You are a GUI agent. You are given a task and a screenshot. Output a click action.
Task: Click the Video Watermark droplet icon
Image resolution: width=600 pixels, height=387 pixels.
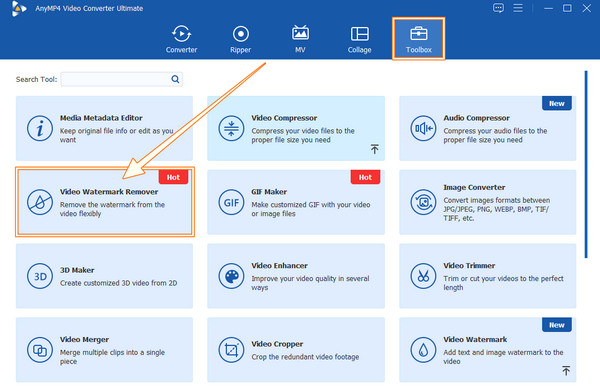click(x=423, y=350)
